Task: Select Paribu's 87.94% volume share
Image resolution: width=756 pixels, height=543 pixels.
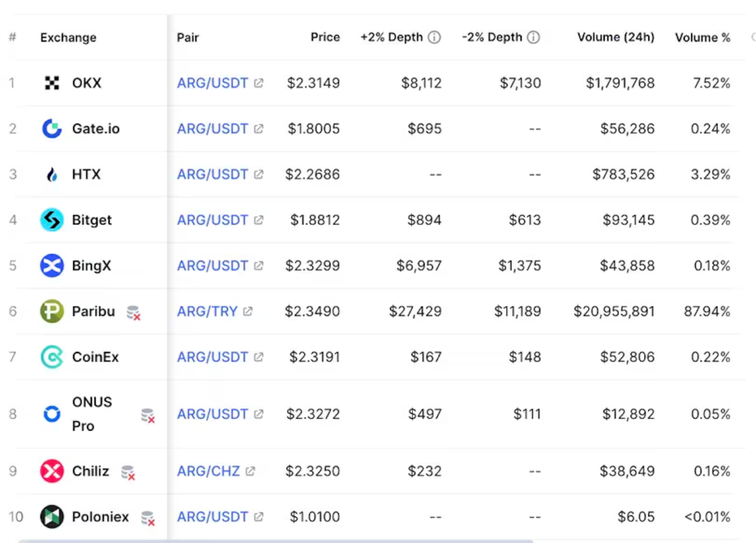Action: [707, 311]
